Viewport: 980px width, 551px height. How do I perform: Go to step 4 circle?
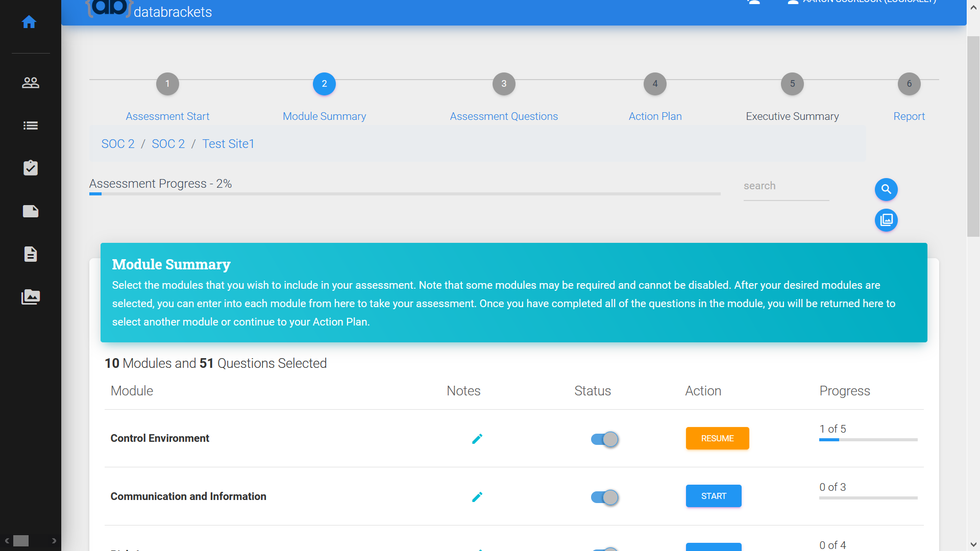coord(655,84)
